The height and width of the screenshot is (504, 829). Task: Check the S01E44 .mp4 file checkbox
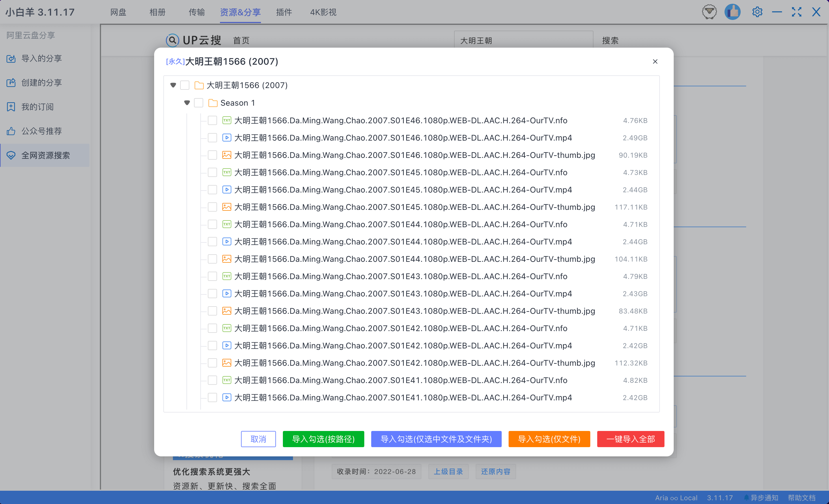click(x=212, y=242)
